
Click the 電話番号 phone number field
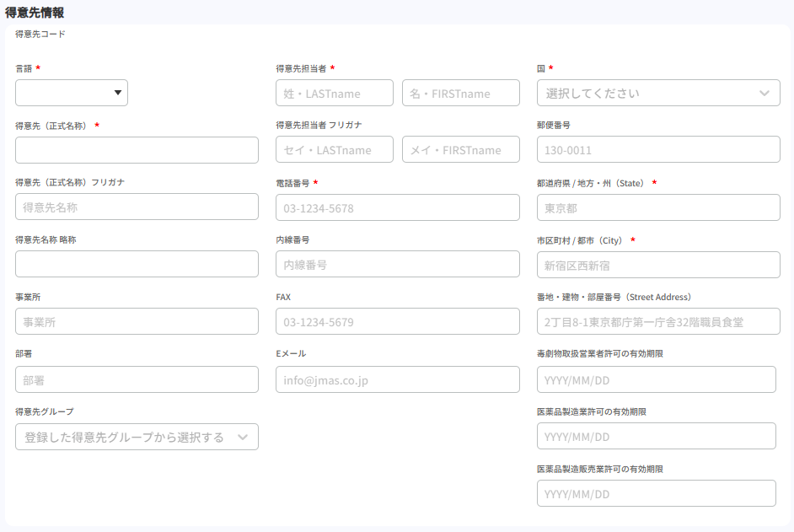coord(397,207)
